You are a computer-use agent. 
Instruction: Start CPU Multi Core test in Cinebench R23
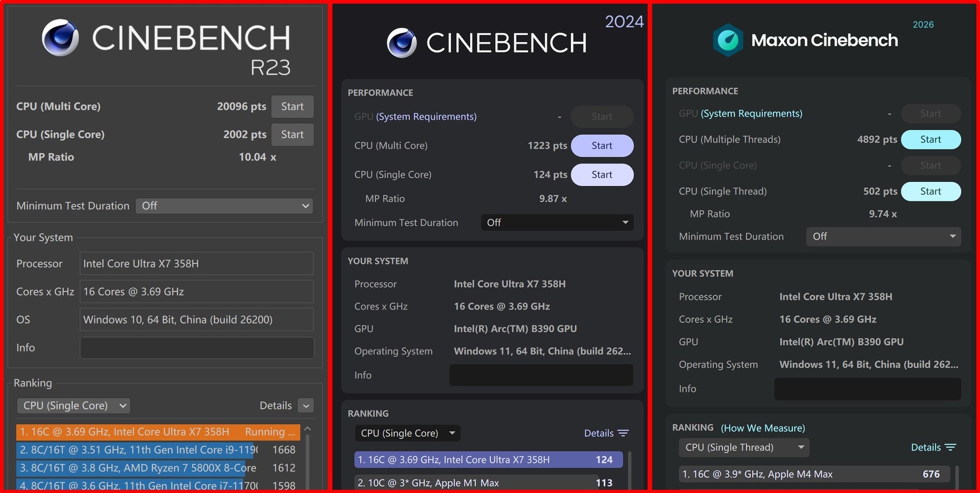pyautogui.click(x=293, y=107)
